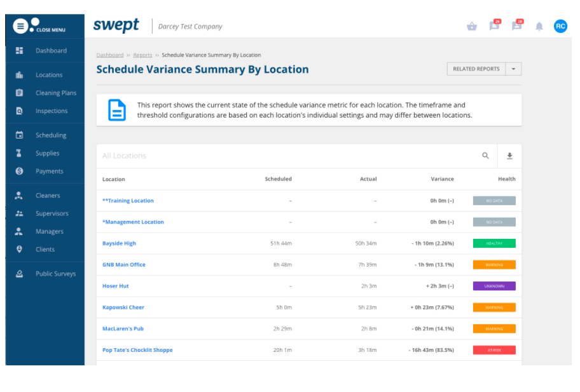The height and width of the screenshot is (392, 580).
Task: Click the Inspections magnifier document icon
Action: [19, 111]
